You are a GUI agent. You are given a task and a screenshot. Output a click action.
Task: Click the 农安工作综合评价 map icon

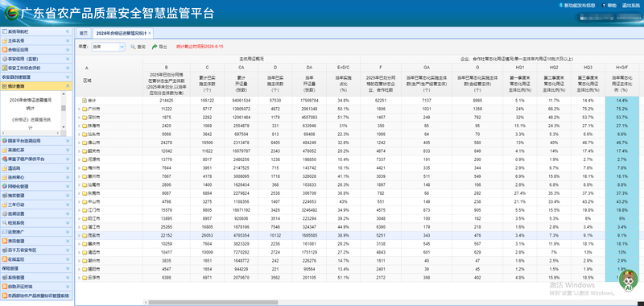pos(5,68)
